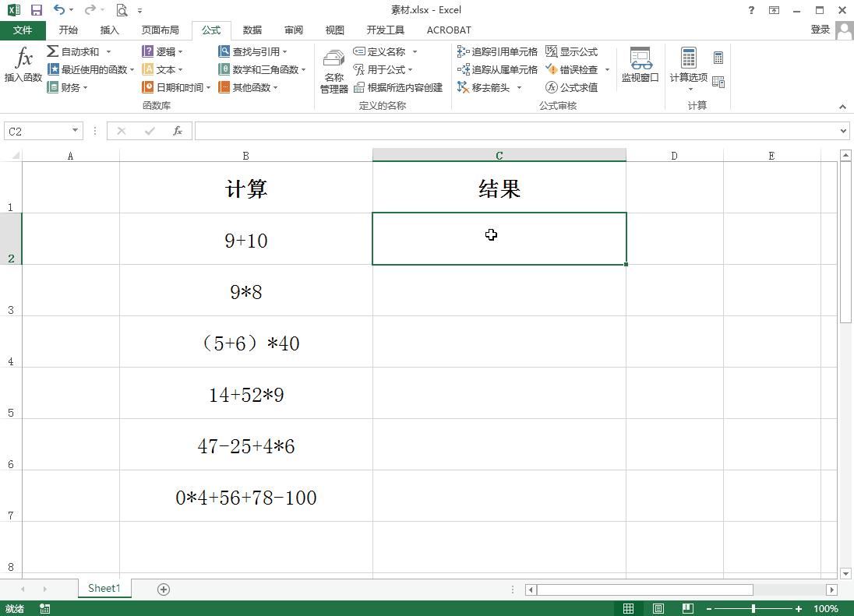Open More Functions (其他函数) icon
The height and width of the screenshot is (616, 854).
[224, 87]
